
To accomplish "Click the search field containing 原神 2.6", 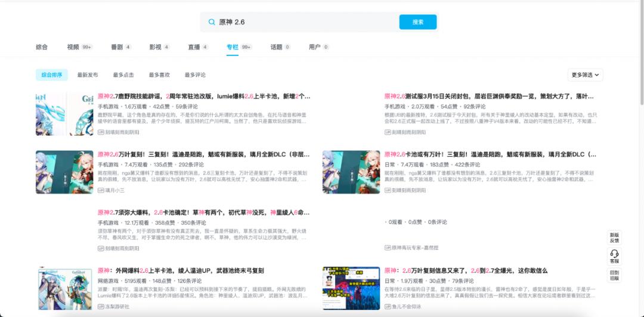I will [304, 22].
